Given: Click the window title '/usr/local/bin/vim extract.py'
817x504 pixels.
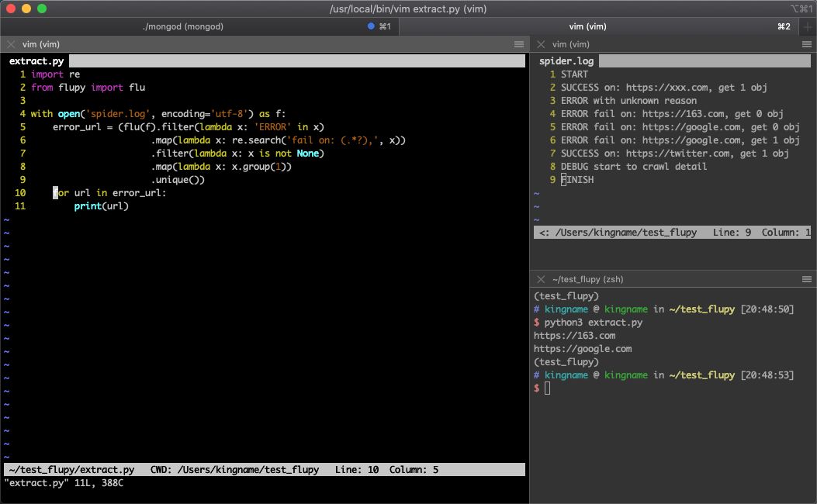Looking at the screenshot, I should point(408,9).
